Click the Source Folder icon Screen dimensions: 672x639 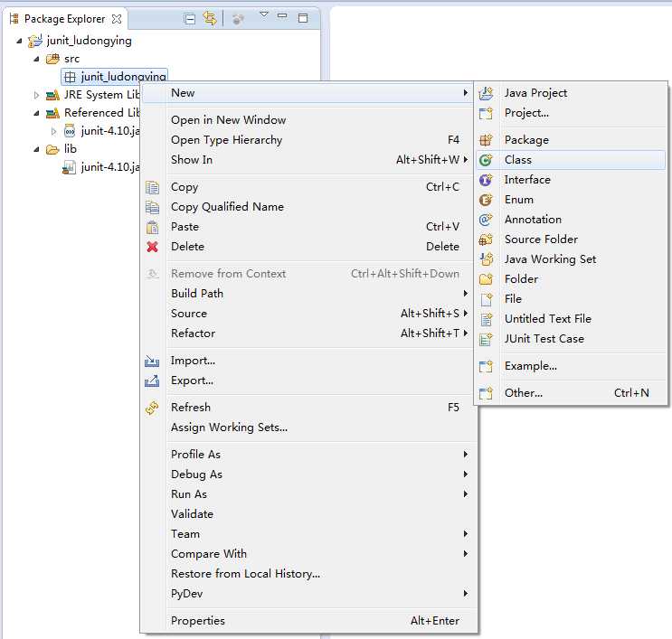tap(486, 240)
